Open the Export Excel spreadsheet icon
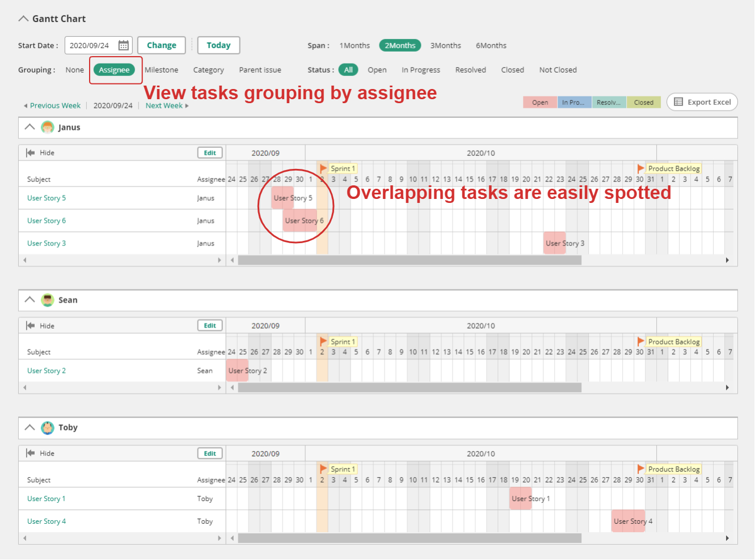 [680, 102]
